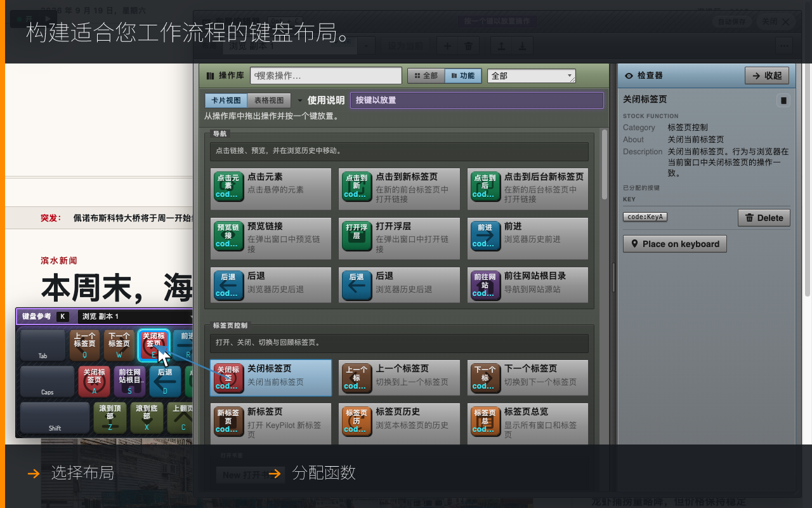Switch filter to 全部 toggle button
Image resolution: width=812 pixels, height=508 pixels.
click(x=426, y=76)
